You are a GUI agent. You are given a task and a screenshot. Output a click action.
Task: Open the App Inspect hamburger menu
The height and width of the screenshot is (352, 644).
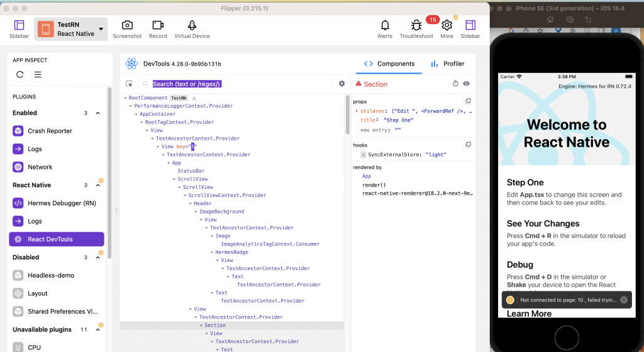pyautogui.click(x=38, y=74)
